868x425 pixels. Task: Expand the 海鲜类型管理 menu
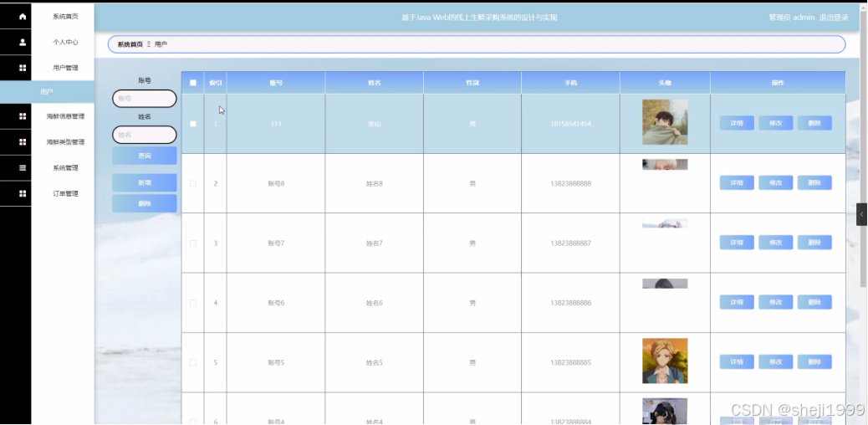tap(65, 142)
